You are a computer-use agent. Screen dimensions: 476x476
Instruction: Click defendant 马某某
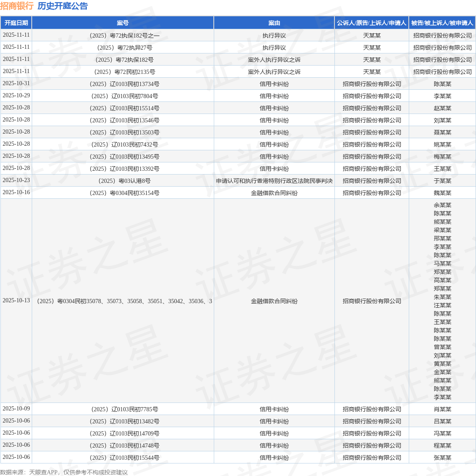coord(442,264)
